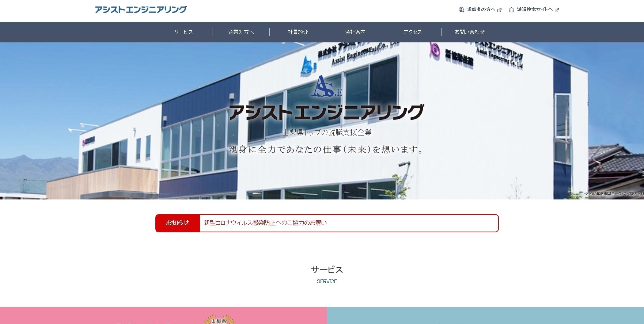Click the サービス section heading
The width and height of the screenshot is (644, 324).
click(x=327, y=270)
